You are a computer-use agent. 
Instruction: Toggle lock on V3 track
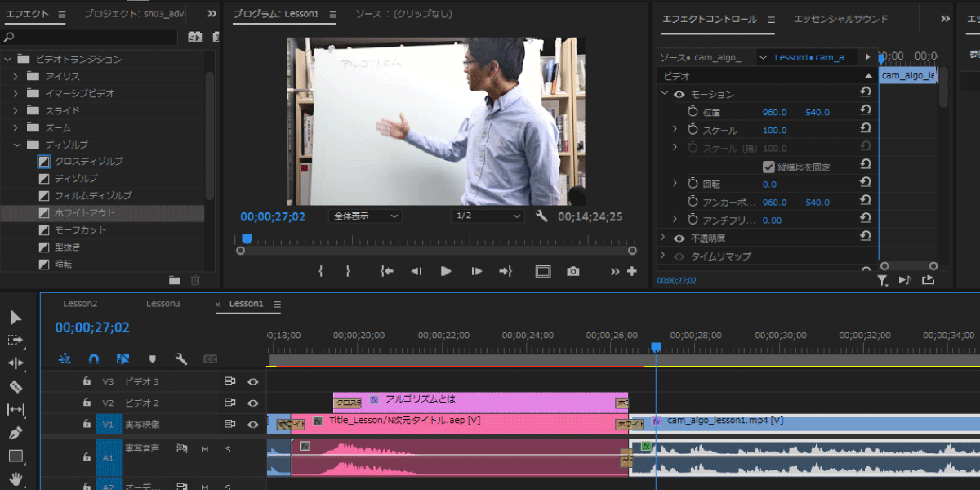tap(87, 381)
